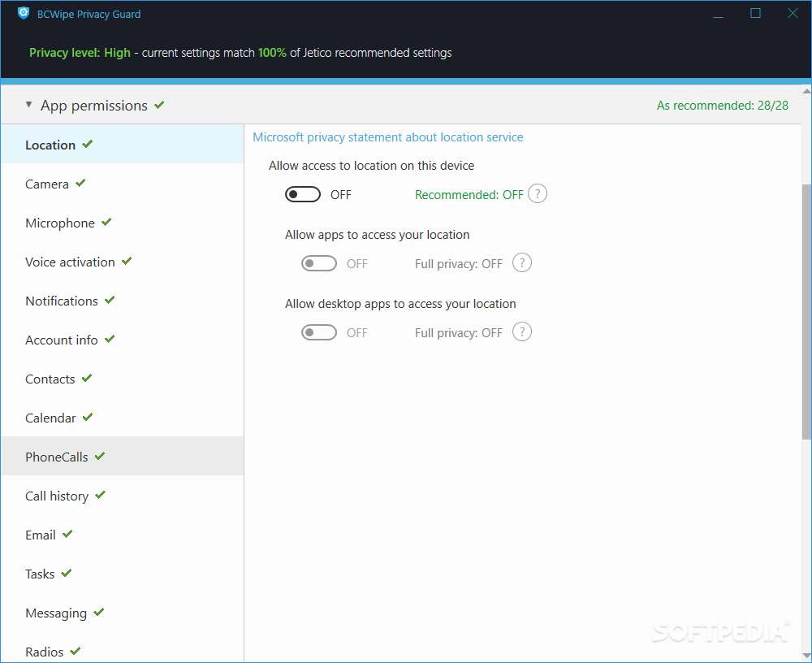Click the check mark next to Camera
The image size is (812, 663).
pyautogui.click(x=80, y=183)
